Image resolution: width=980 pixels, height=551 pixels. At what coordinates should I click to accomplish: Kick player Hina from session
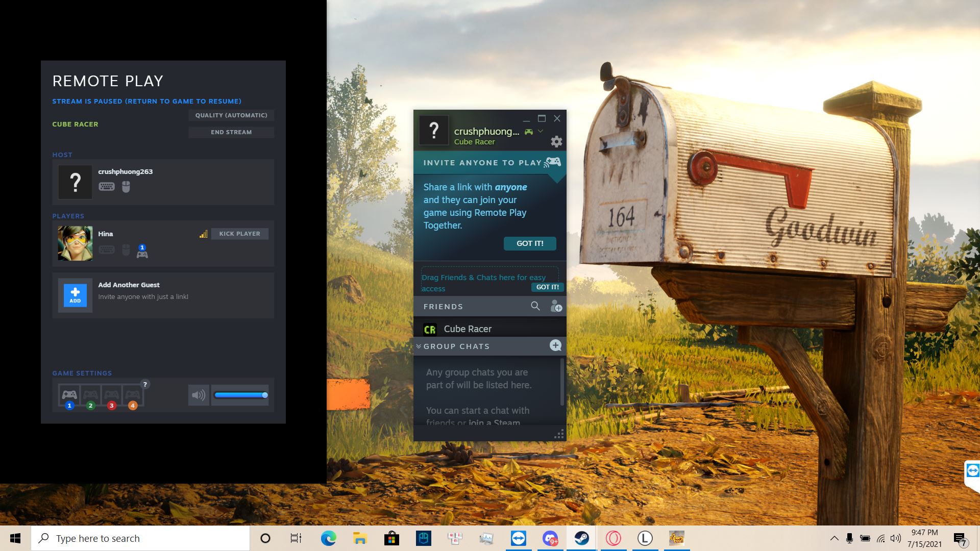pos(240,234)
